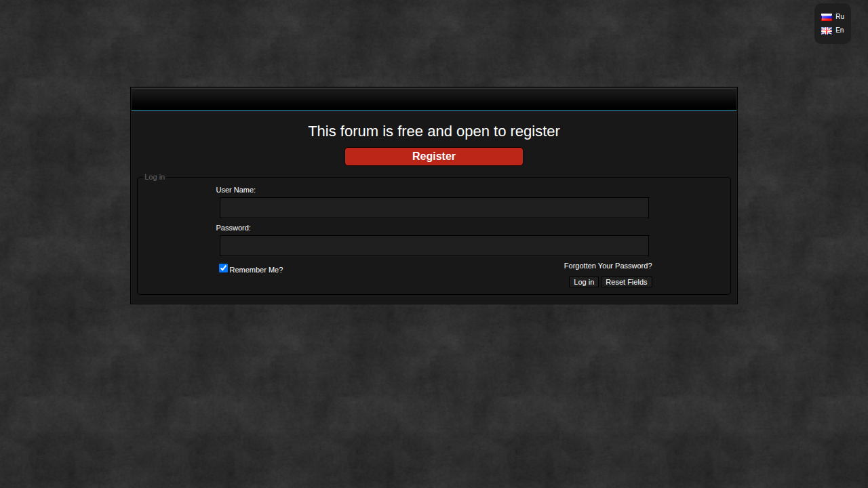The image size is (868, 488).
Task: Click the Remember Me? label text
Action: tap(256, 270)
